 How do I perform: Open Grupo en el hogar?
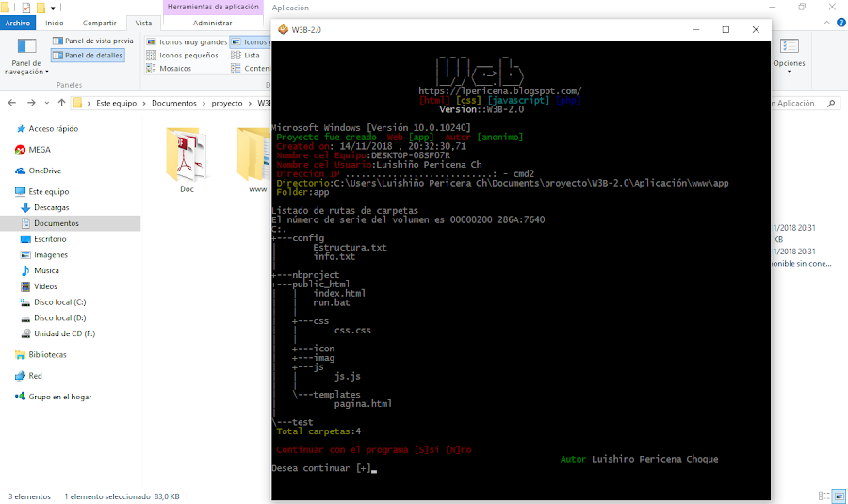coord(53,397)
